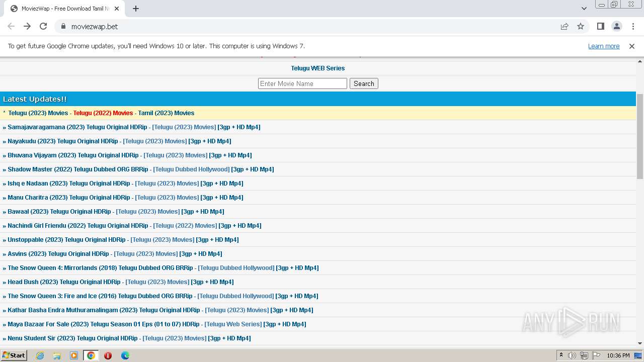Click the Learn more link
Image resolution: width=644 pixels, height=362 pixels.
pos(604,46)
